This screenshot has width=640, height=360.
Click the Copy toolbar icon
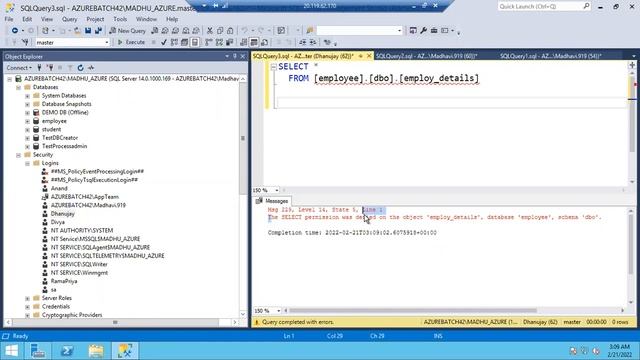[x=220, y=31]
